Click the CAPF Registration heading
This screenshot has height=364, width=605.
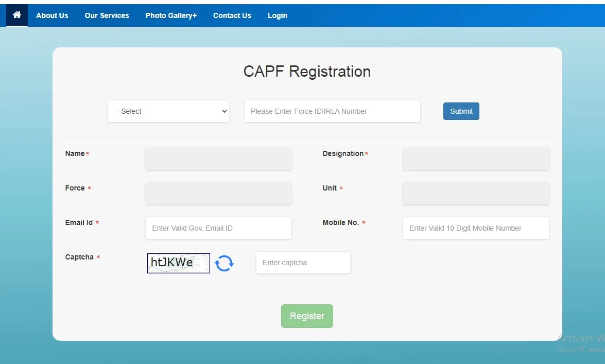pyautogui.click(x=307, y=72)
